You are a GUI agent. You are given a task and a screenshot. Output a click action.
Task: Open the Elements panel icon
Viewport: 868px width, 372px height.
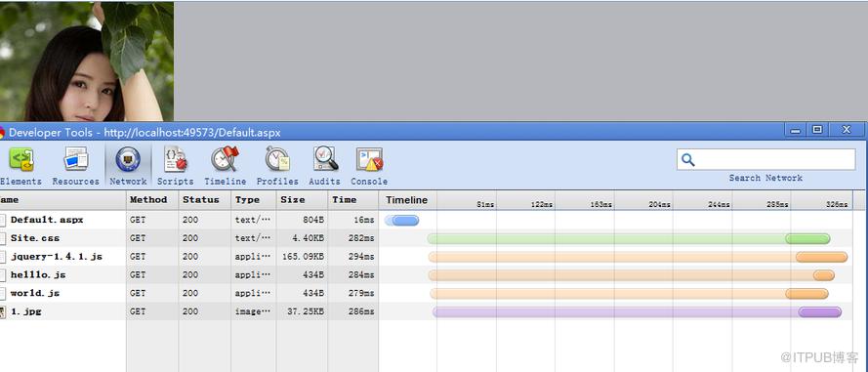21,159
